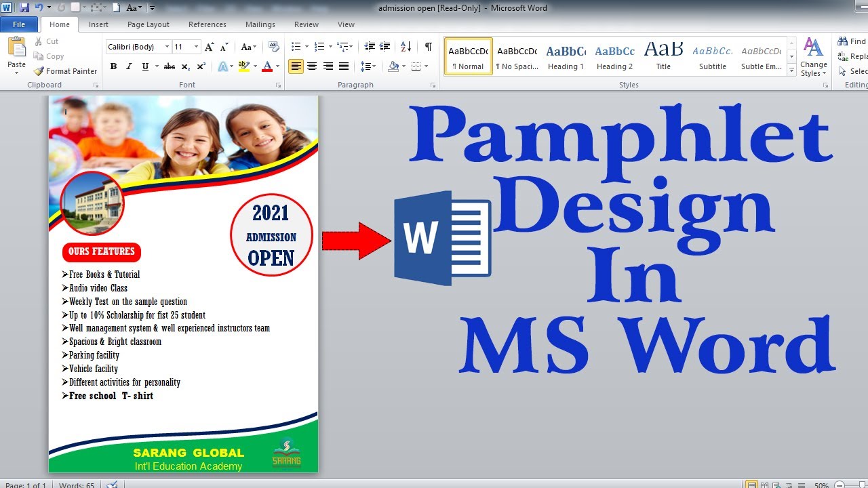Undo the last action

39,7
